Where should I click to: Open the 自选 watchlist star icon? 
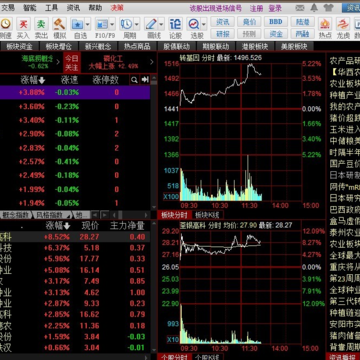(x=78, y=24)
